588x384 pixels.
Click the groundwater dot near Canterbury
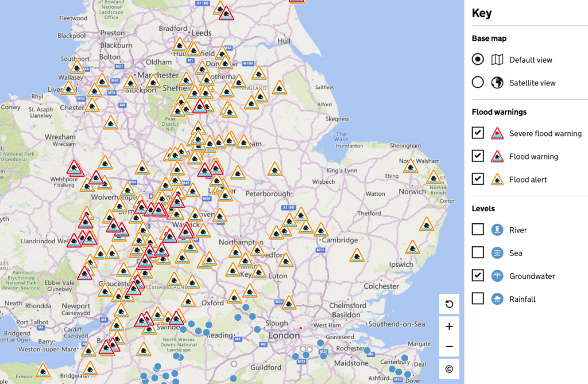(405, 358)
